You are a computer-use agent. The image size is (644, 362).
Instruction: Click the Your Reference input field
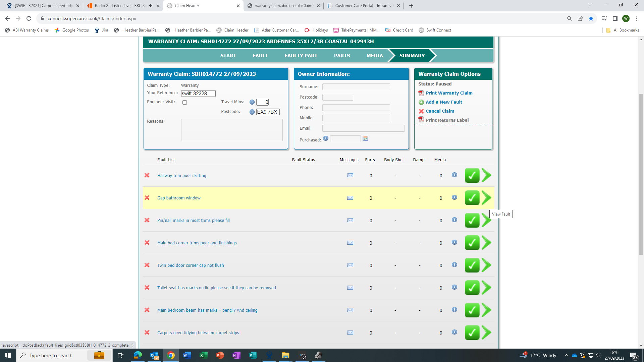point(198,94)
